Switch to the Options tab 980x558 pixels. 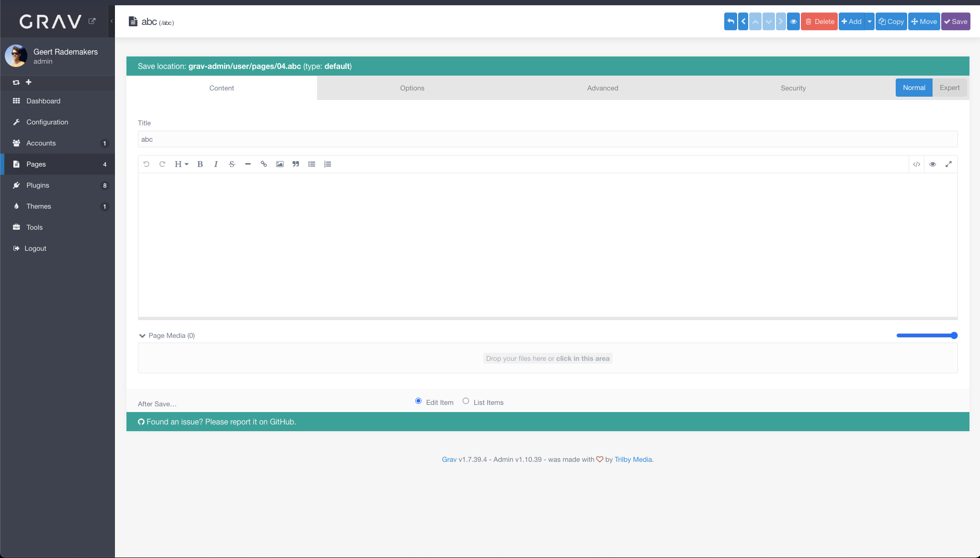[412, 88]
